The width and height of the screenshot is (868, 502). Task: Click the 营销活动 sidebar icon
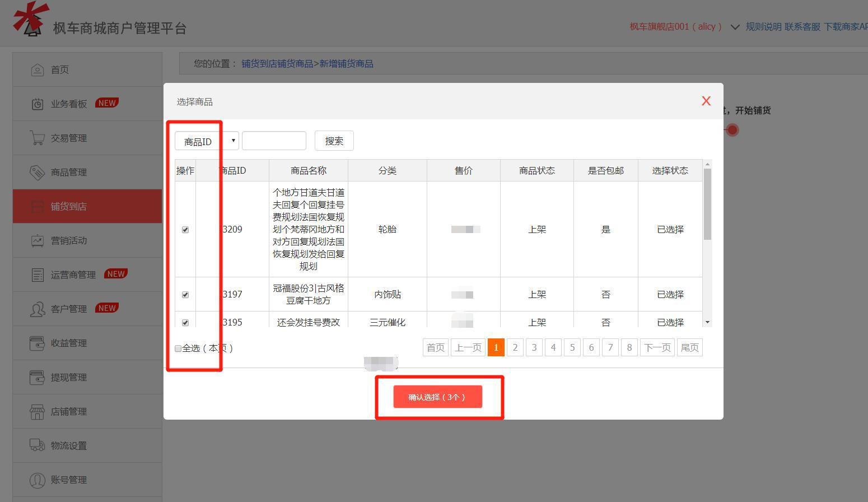[37, 241]
